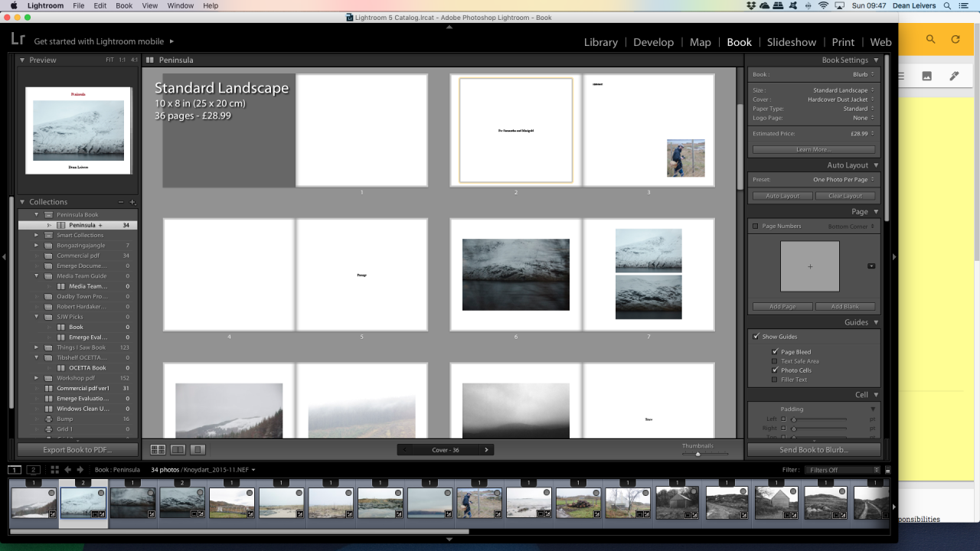Open the Cover type dropdown
Screen dimensions: 980x551
tap(842, 99)
